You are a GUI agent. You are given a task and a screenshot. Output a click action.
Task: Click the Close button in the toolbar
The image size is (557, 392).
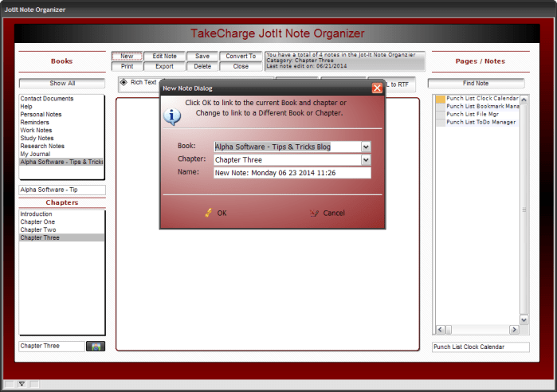[x=241, y=66]
